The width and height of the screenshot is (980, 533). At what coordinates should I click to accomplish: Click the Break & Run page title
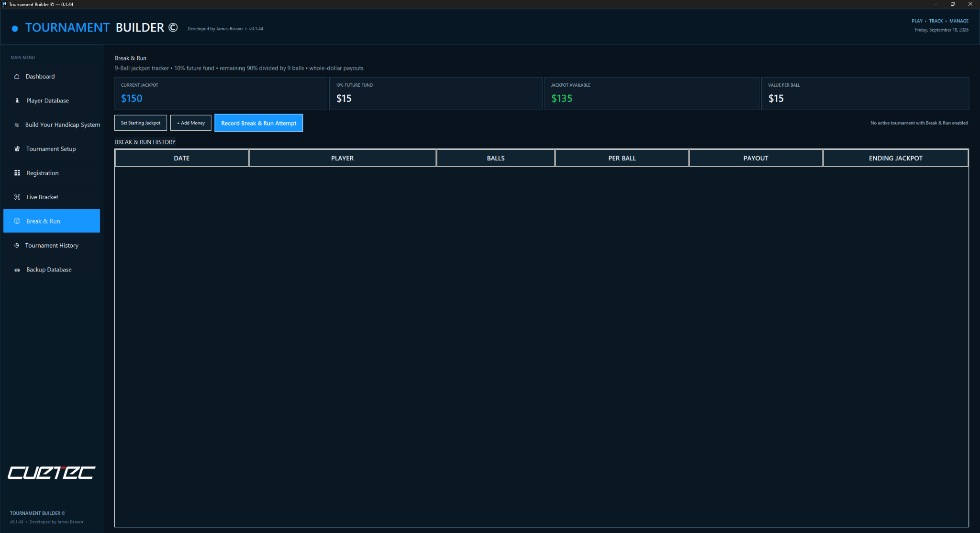tap(131, 58)
